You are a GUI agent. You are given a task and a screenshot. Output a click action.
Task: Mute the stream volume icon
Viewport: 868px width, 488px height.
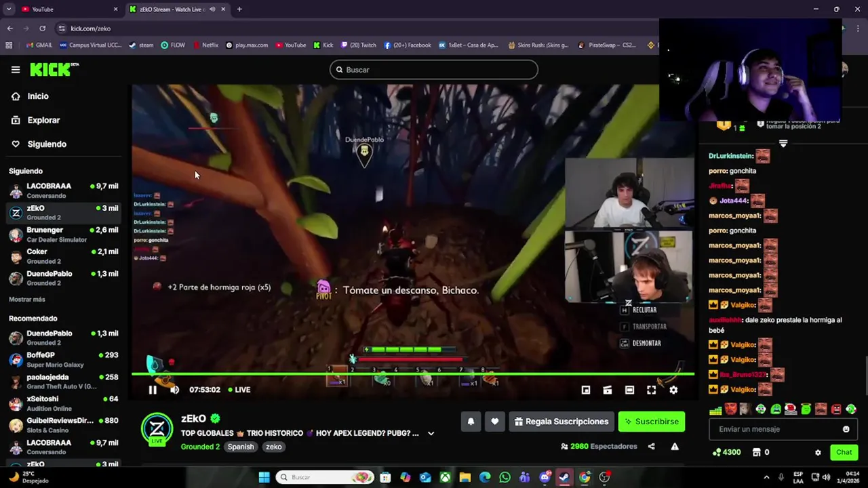tap(175, 390)
